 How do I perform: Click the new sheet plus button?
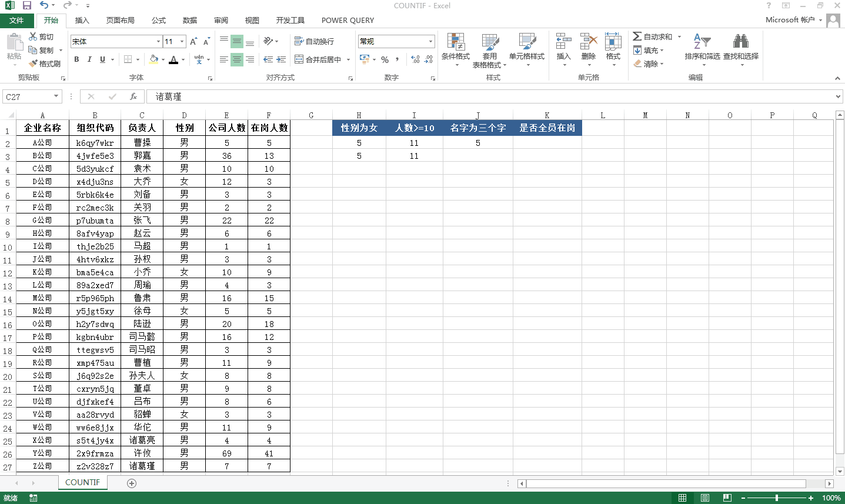[x=132, y=483]
